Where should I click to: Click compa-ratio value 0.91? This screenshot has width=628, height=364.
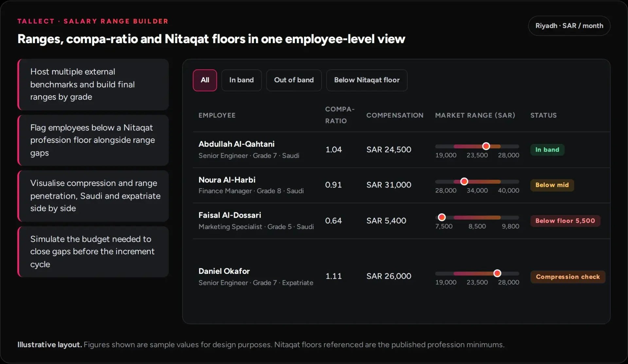pyautogui.click(x=333, y=185)
